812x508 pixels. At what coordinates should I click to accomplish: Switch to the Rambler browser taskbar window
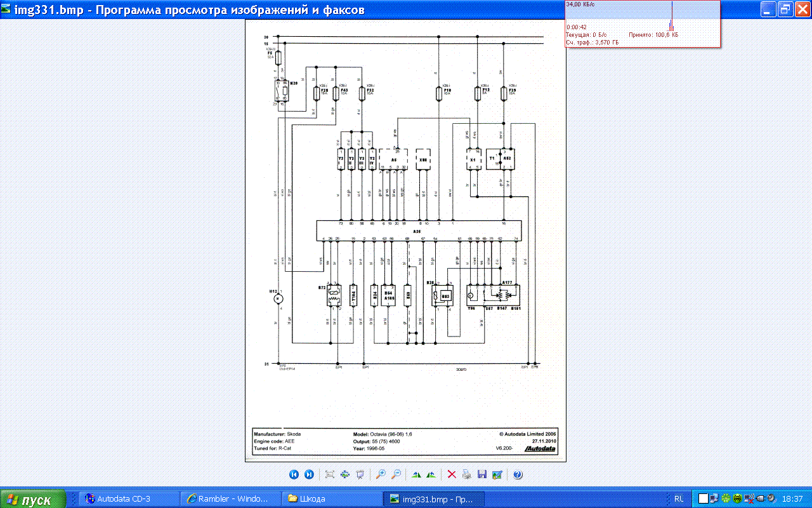point(230,499)
